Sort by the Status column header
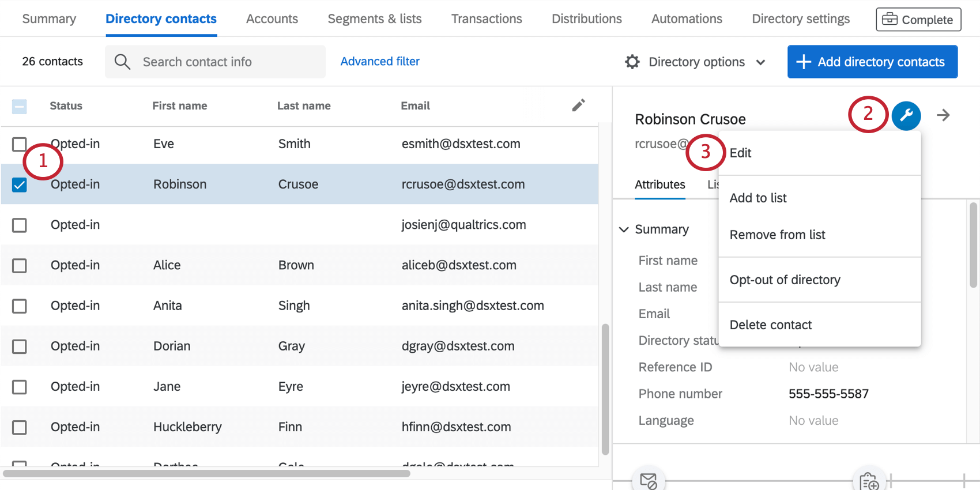 (x=66, y=105)
